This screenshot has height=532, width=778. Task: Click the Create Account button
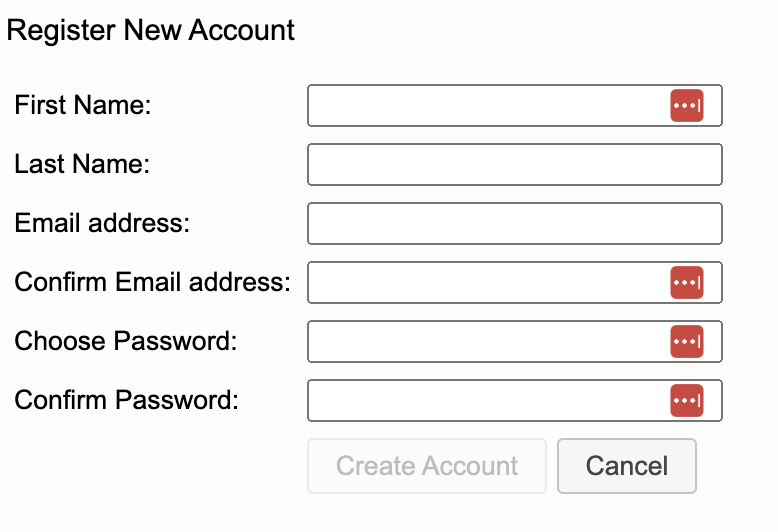click(x=427, y=466)
